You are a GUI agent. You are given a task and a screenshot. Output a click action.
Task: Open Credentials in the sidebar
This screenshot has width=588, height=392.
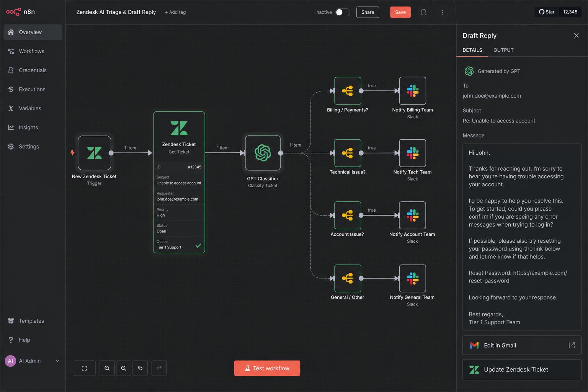coord(33,70)
